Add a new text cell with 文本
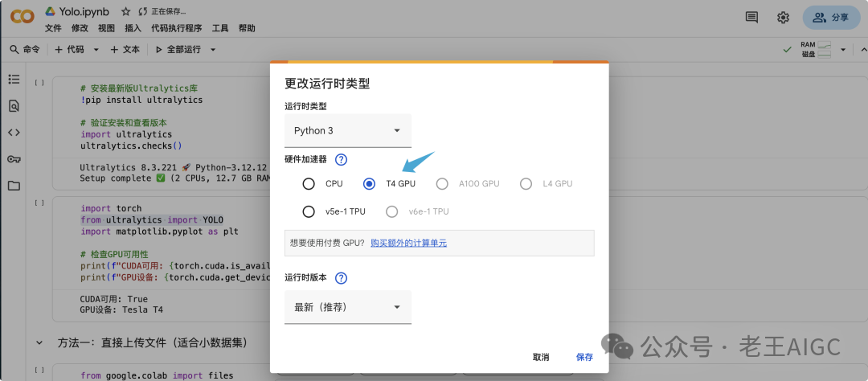This screenshot has height=381, width=868. pos(125,50)
